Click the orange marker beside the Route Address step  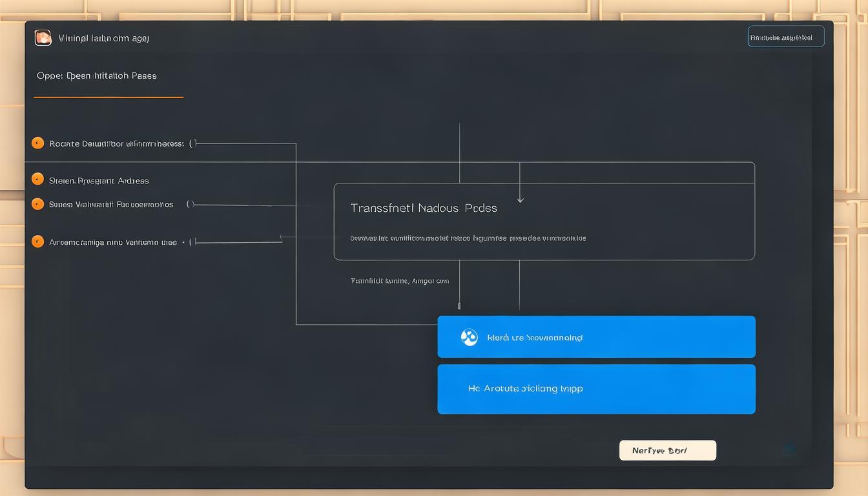[37, 143]
